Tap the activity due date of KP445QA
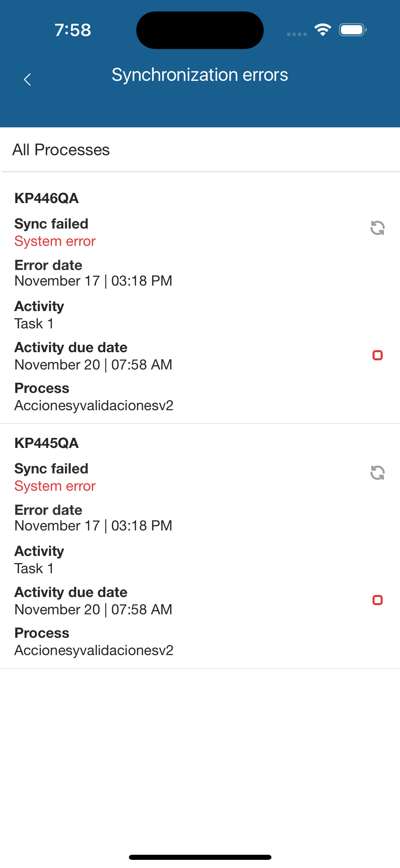This screenshot has height=868, width=400. click(x=93, y=610)
